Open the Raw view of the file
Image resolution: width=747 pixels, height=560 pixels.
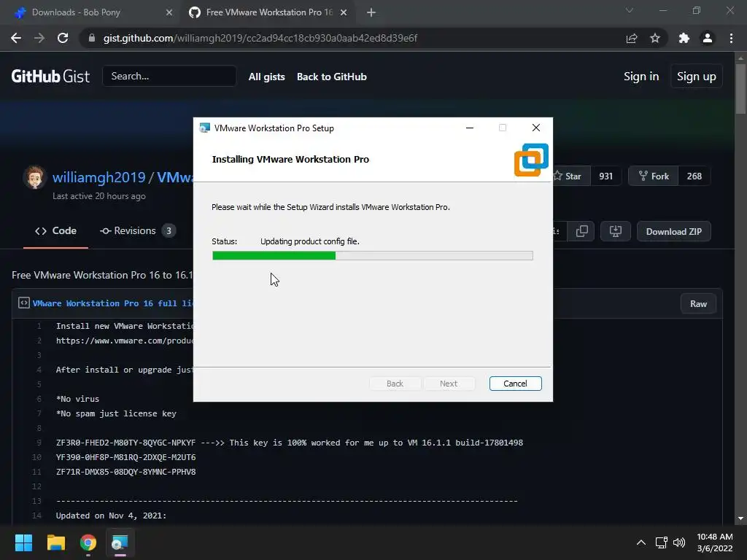[698, 304]
